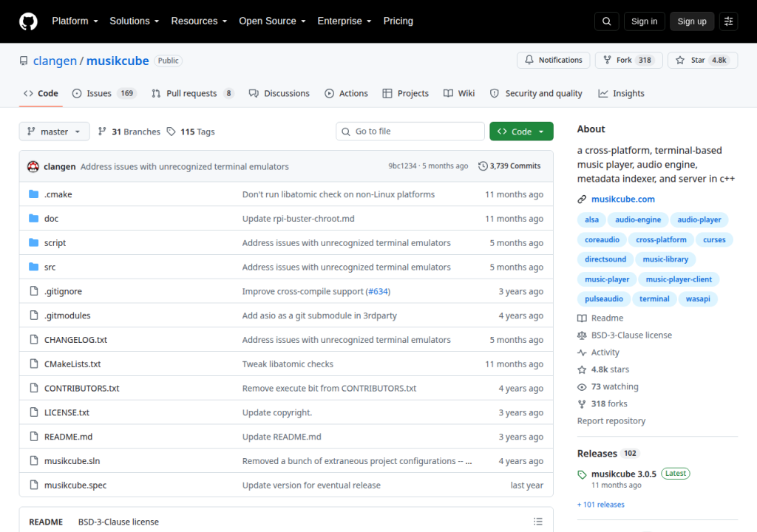Viewport: 757px width, 532px height.
Task: Switch to the Discussions tab
Action: (x=279, y=93)
